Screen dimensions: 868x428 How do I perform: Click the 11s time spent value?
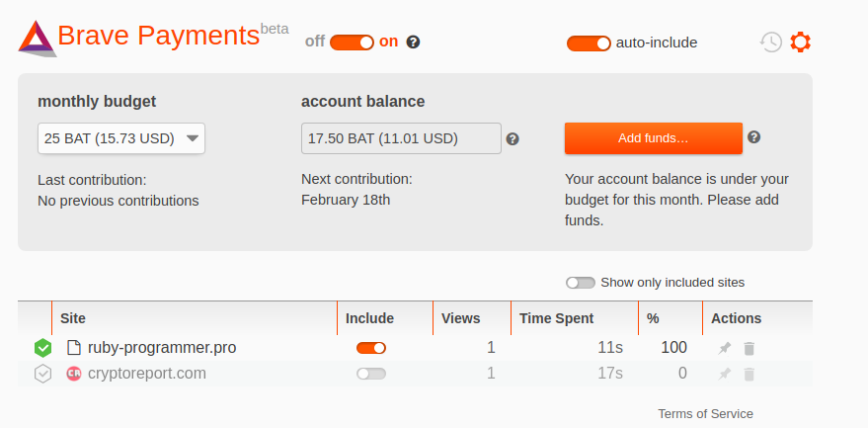(x=610, y=348)
